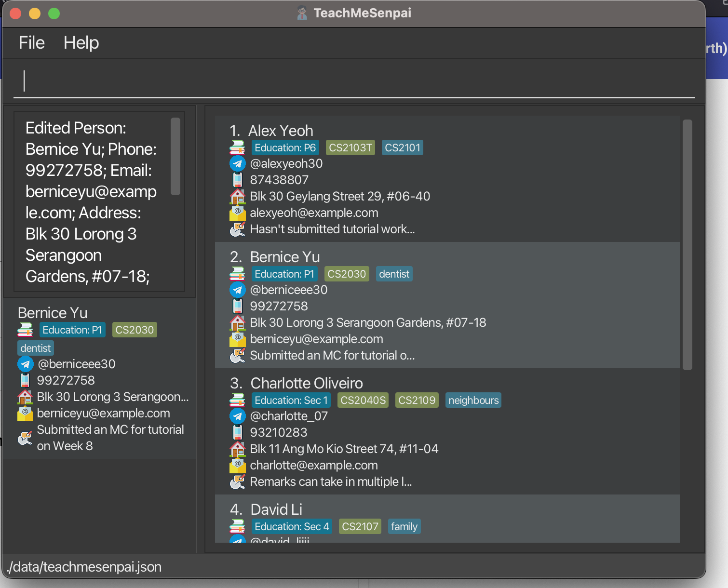The image size is (728, 588).
Task: Click the email icon beside alexyeoh@example.com
Action: click(x=237, y=213)
